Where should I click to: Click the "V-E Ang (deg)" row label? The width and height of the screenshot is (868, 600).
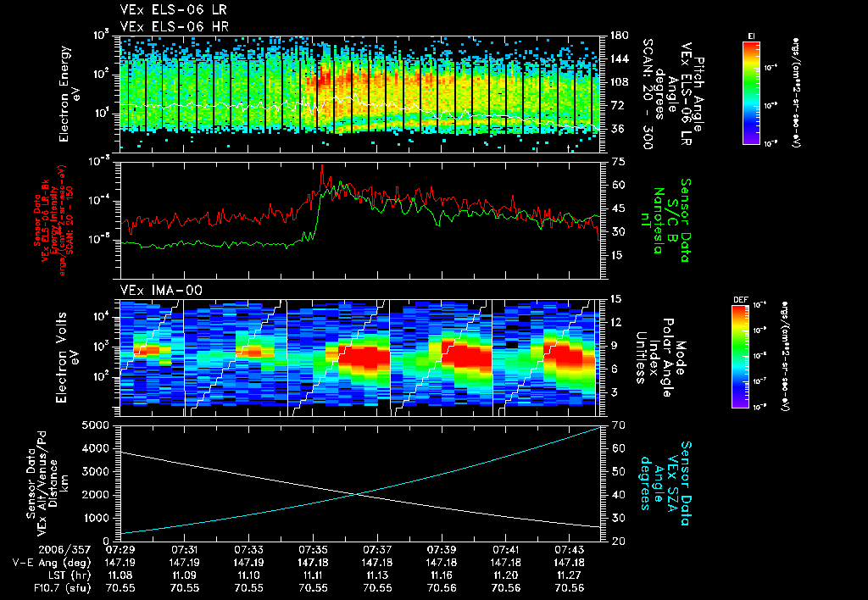point(52,563)
